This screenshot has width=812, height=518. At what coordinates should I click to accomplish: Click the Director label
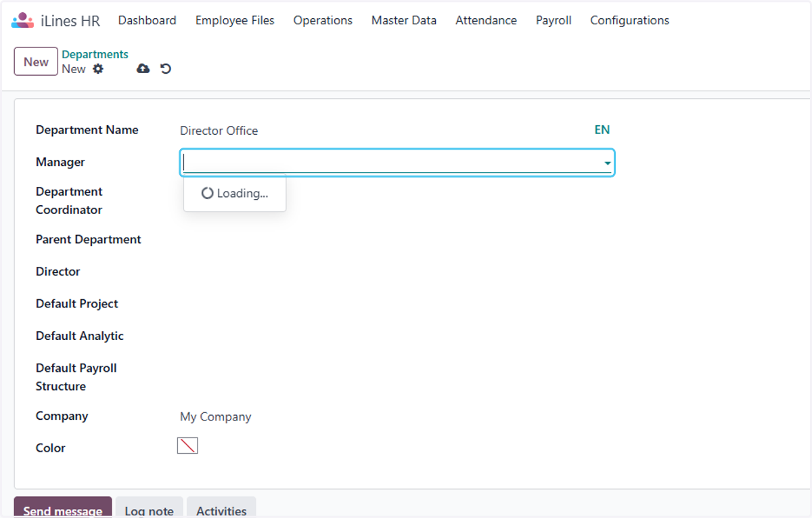(58, 272)
